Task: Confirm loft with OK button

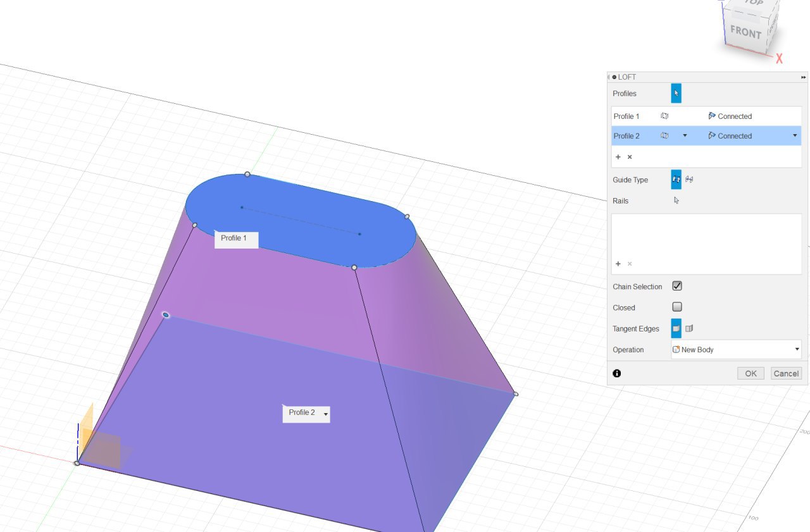Action: click(x=751, y=373)
